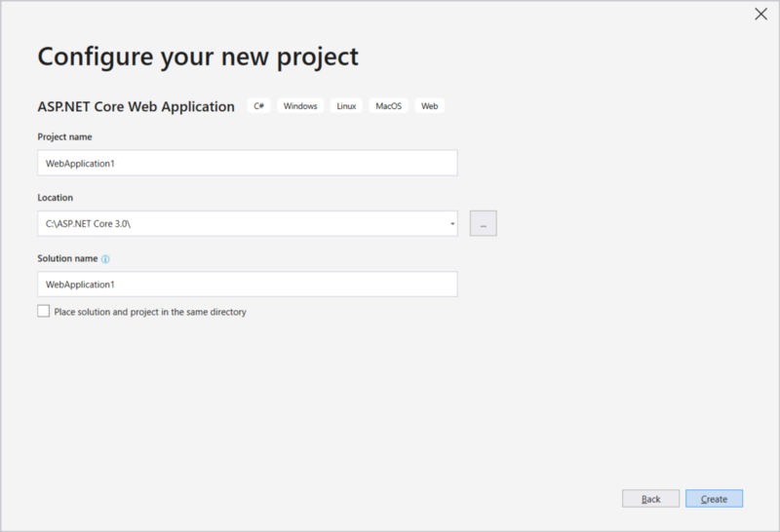Enable place solution and project in same directory

pyautogui.click(x=44, y=312)
